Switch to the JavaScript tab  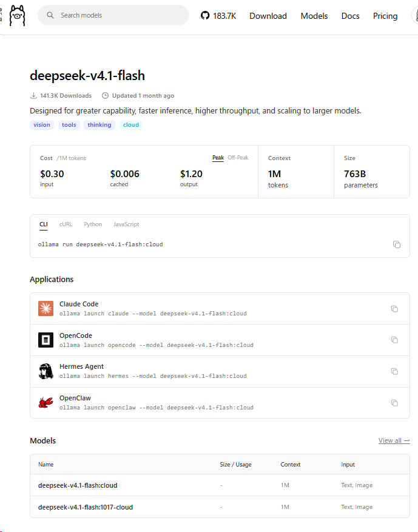point(126,224)
